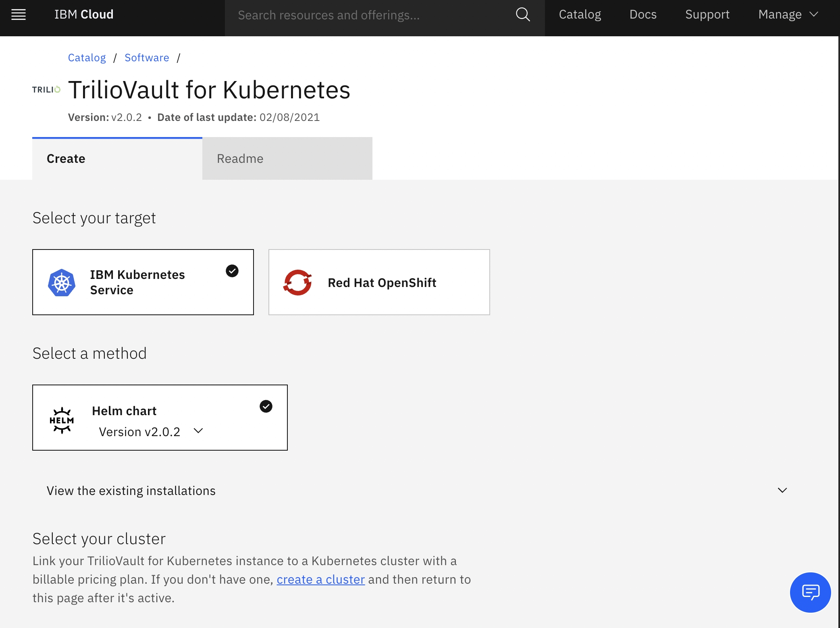Follow the create a cluster link
Screen dimensions: 840x628
[320, 580]
